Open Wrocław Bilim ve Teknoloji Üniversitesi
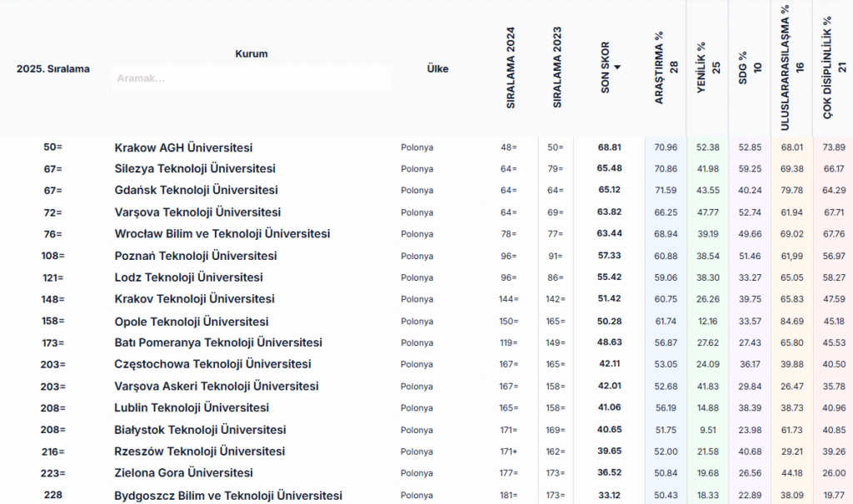Viewport: 853px width, 504px height. [x=222, y=234]
